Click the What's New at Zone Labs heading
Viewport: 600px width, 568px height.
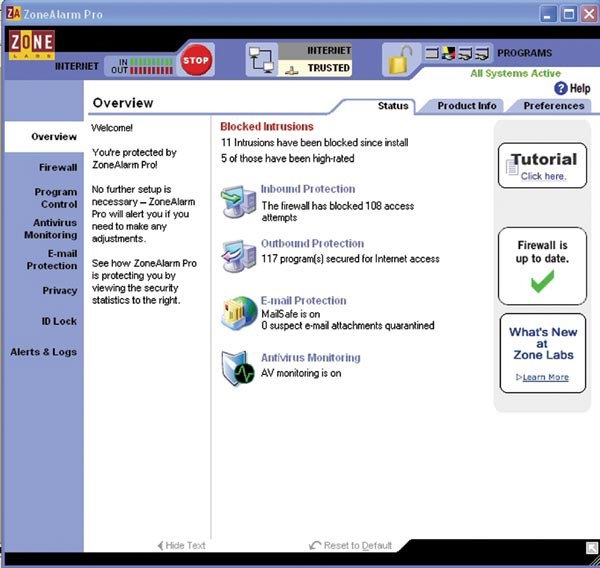(543, 343)
